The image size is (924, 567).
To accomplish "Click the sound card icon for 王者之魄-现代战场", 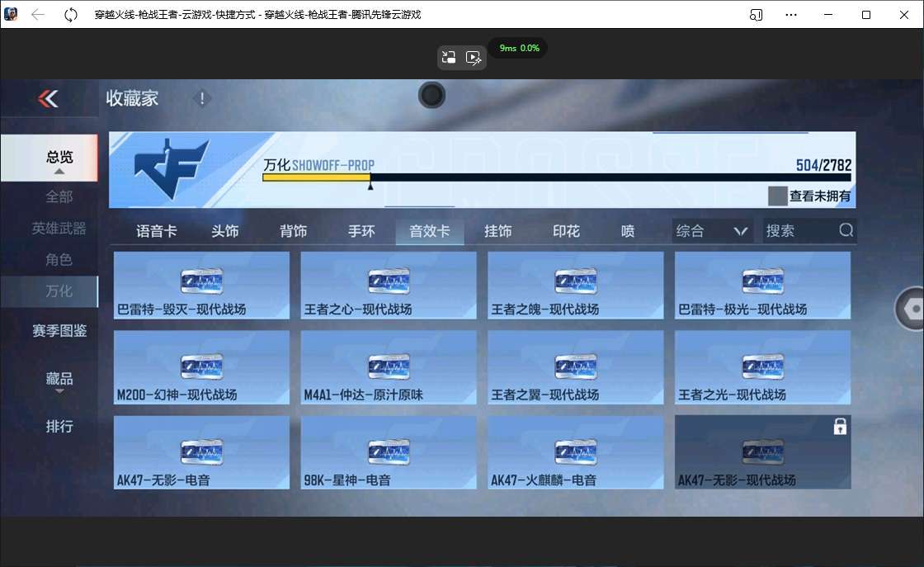I will (576, 281).
